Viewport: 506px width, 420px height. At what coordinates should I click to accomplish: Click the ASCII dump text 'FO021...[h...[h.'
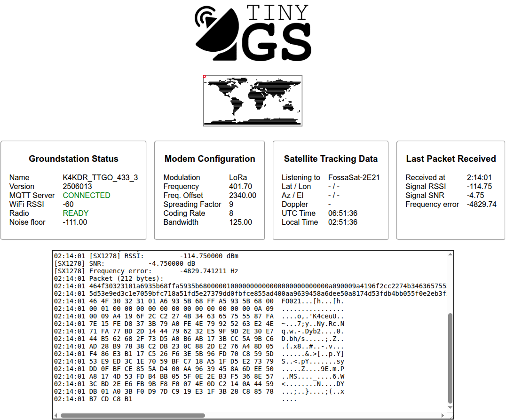click(x=313, y=301)
